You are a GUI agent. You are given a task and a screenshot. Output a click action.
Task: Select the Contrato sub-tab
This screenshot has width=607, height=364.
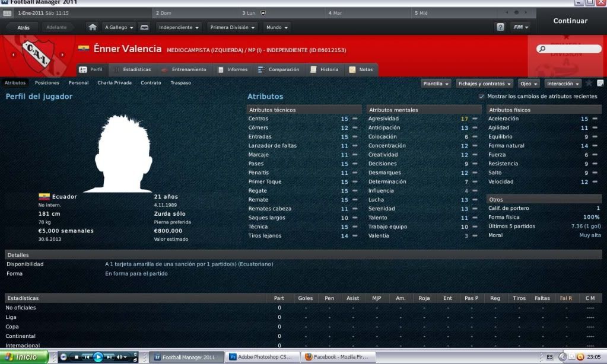click(151, 83)
